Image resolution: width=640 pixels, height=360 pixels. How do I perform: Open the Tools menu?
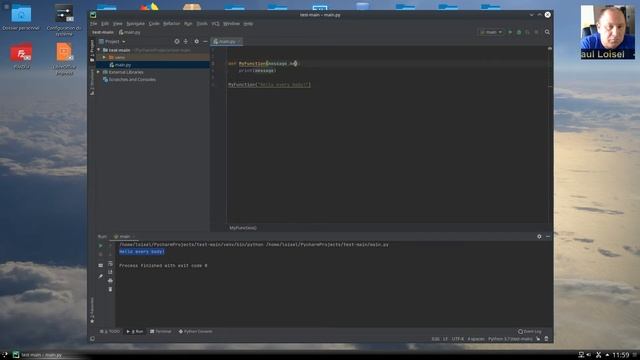pyautogui.click(x=202, y=24)
